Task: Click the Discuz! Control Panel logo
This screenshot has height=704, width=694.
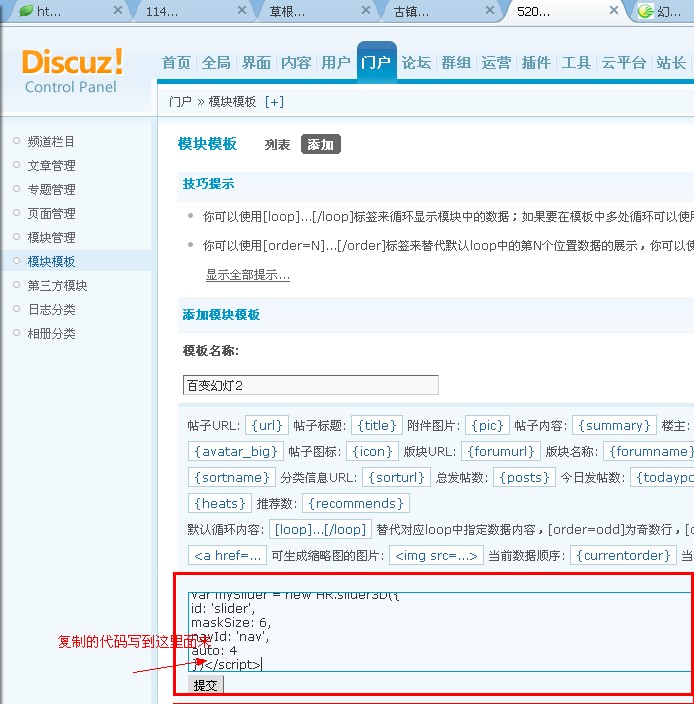Action: click(72, 70)
